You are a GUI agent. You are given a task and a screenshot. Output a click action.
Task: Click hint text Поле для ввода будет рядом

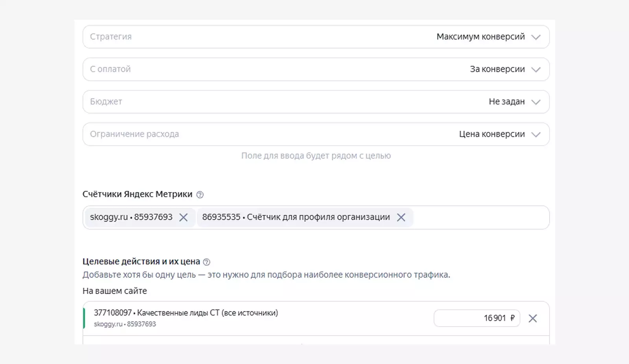pos(316,156)
